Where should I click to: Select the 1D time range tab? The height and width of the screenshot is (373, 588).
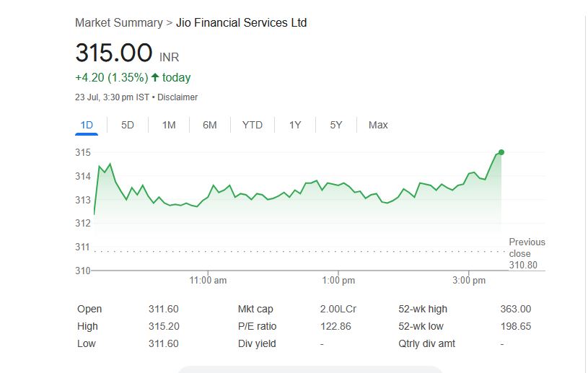[x=87, y=125]
